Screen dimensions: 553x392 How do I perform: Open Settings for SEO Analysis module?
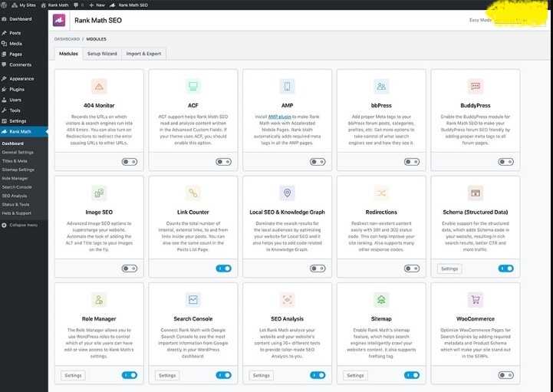[x=262, y=375]
